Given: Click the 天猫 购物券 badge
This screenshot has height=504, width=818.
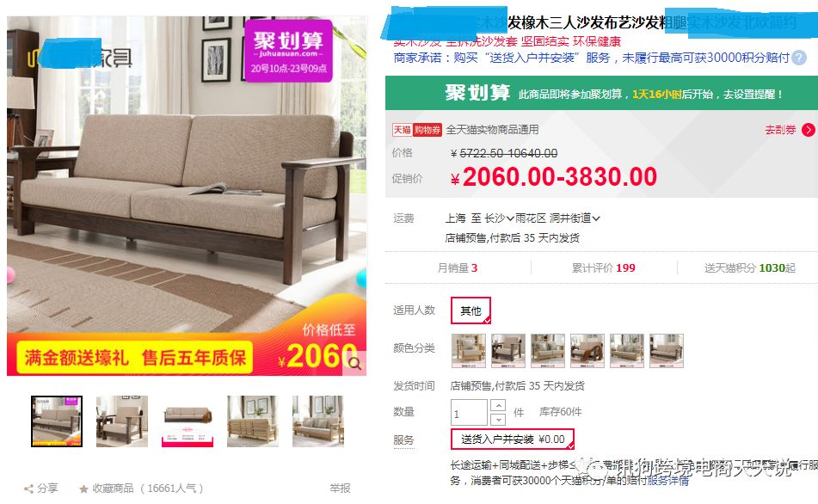Looking at the screenshot, I should 417,129.
